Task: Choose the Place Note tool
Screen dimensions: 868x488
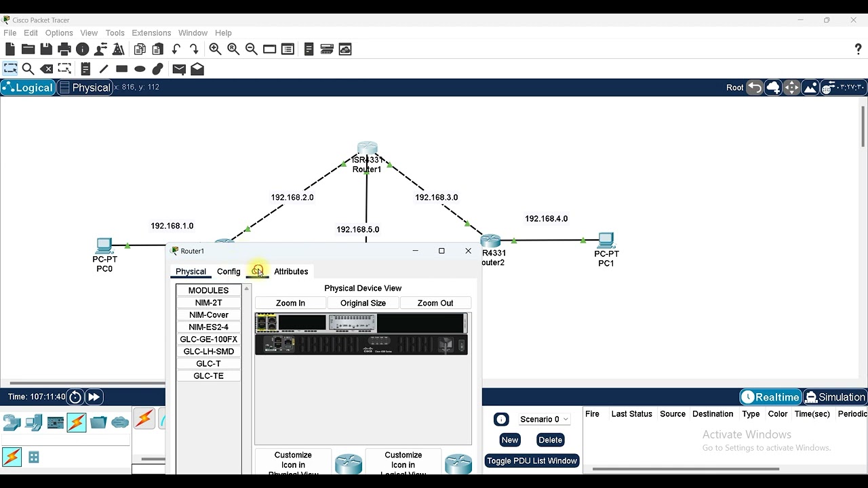Action: click(85, 68)
